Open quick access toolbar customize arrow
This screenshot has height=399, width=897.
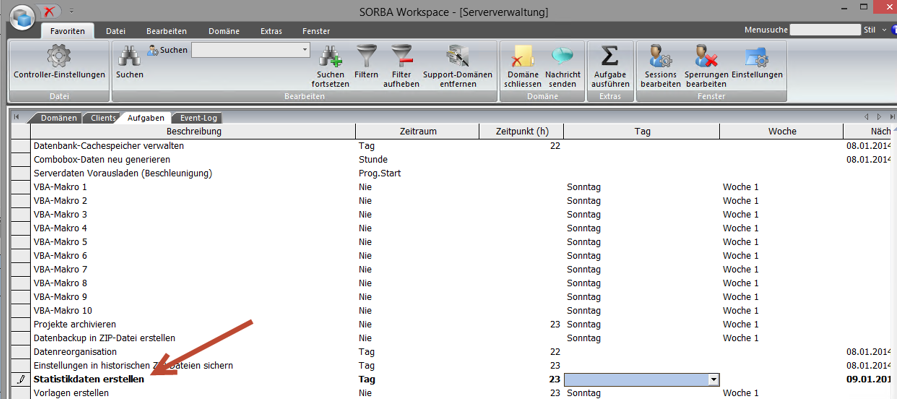(x=72, y=10)
